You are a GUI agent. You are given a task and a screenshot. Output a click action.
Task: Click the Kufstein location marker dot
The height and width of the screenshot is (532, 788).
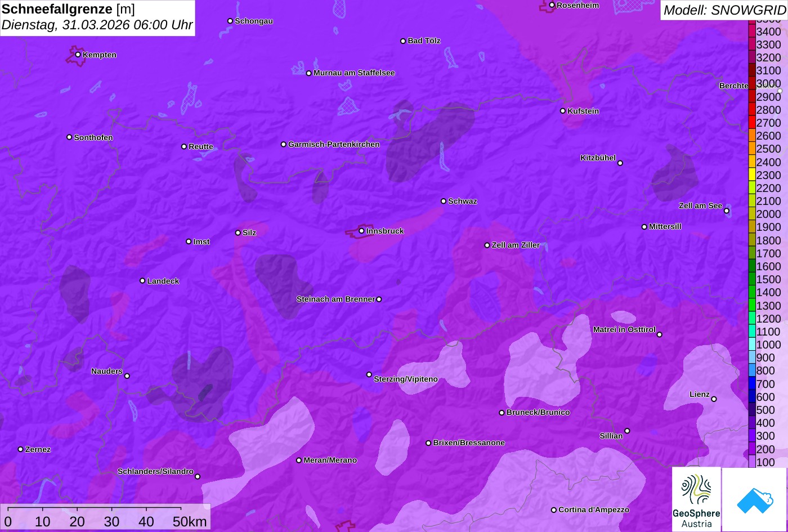pyautogui.click(x=563, y=111)
